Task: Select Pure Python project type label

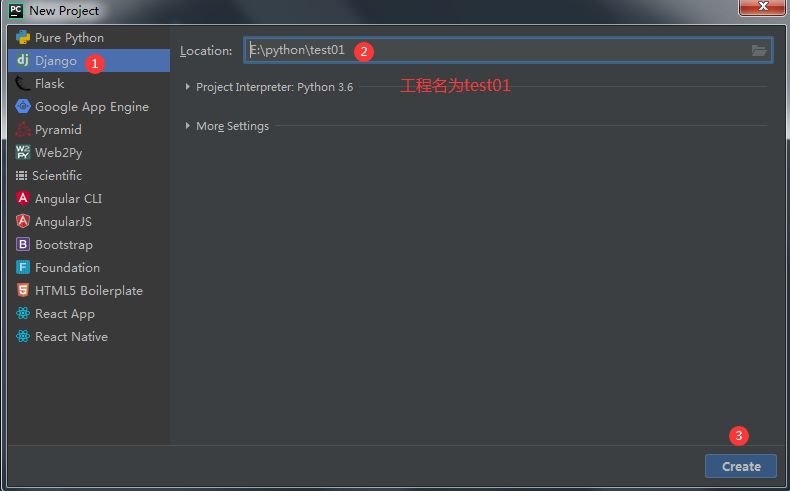Action: point(70,38)
